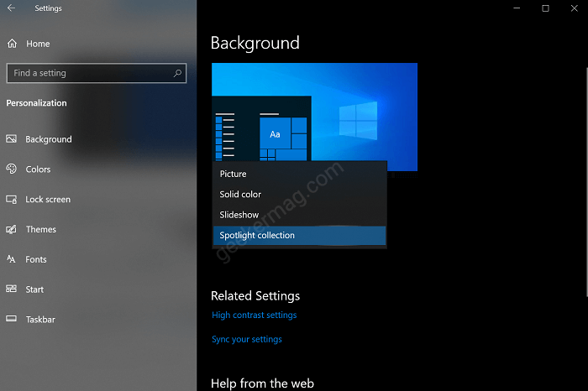
Task: Click the Background picture icon
Action: click(x=11, y=139)
